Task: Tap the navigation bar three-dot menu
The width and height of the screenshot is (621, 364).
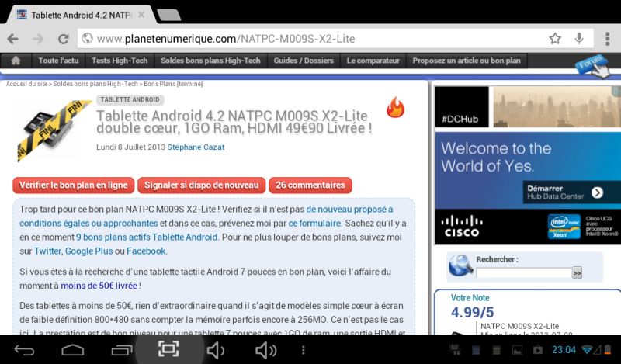Action: click(304, 350)
